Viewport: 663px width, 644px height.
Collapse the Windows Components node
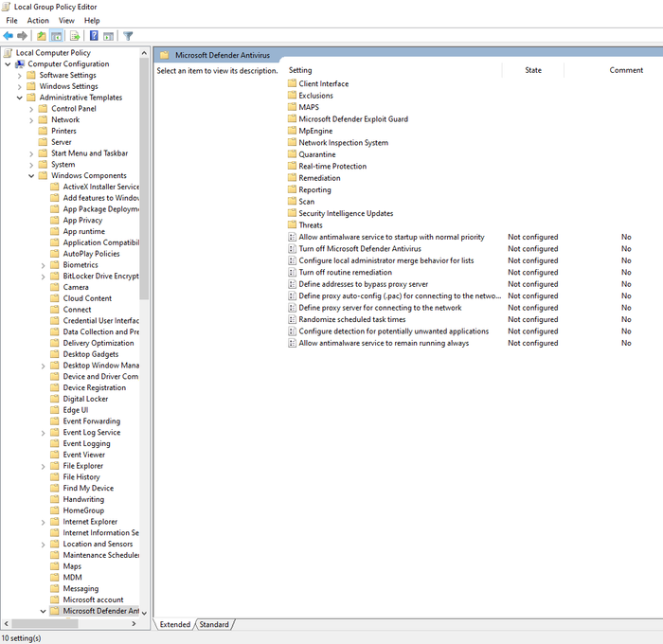31,176
